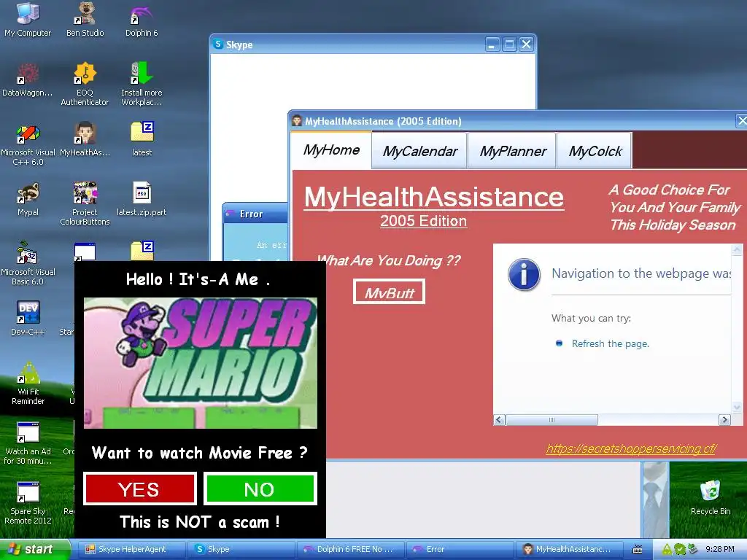The width and height of the screenshot is (747, 560).
Task: Switch to MyHealthAssistance taskbar button
Action: [x=569, y=549]
